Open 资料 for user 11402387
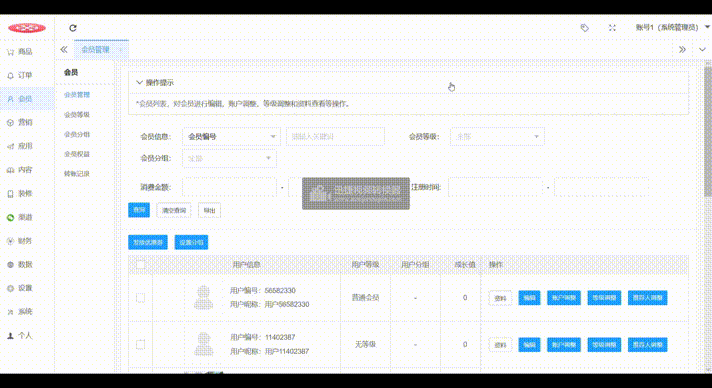The image size is (712, 388). click(500, 345)
